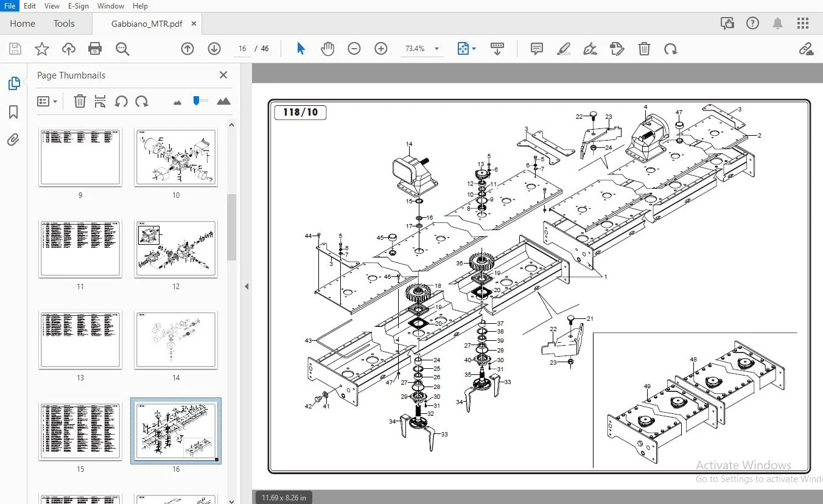This screenshot has width=823, height=504.
Task: Collapse the left navigation pane arrow
Action: tap(247, 286)
